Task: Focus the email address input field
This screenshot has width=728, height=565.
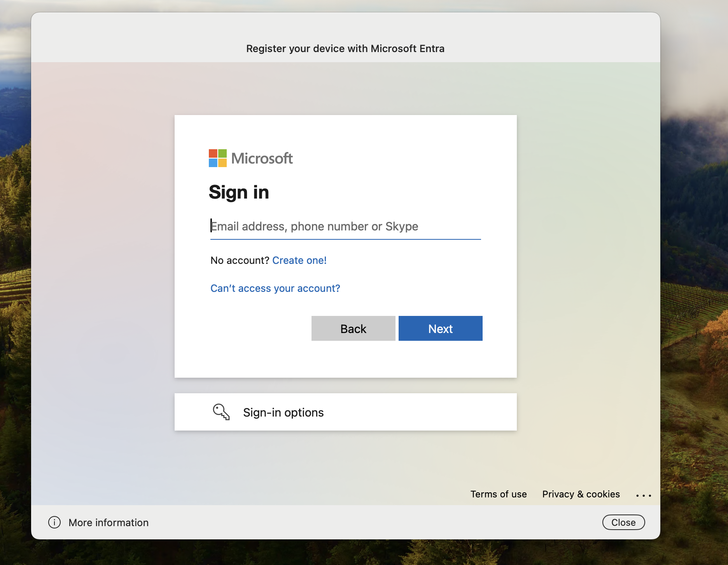Action: pyautogui.click(x=346, y=227)
